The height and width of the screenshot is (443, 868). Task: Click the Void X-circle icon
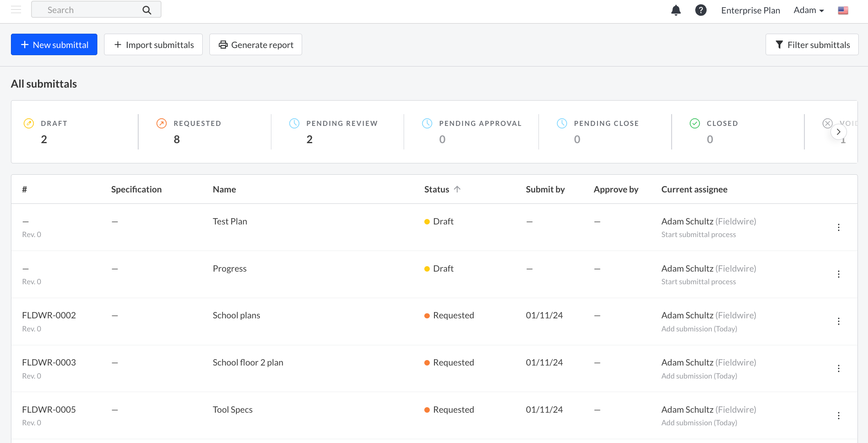(827, 123)
